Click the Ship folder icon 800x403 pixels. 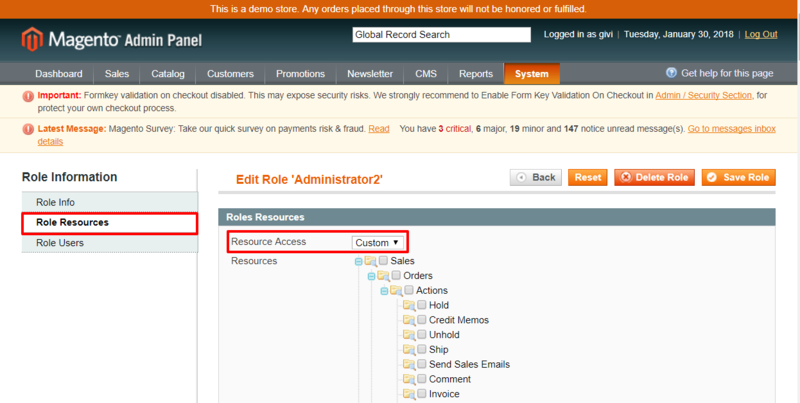pos(409,350)
